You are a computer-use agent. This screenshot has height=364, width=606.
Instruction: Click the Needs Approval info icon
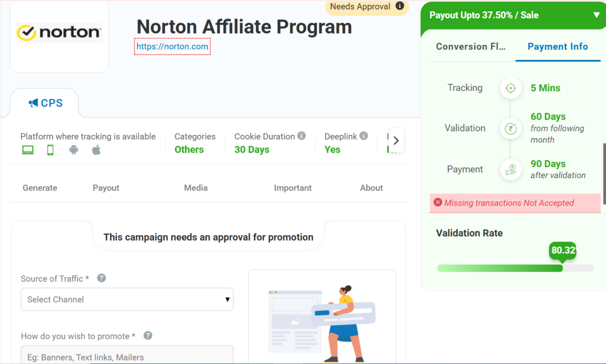[400, 6]
